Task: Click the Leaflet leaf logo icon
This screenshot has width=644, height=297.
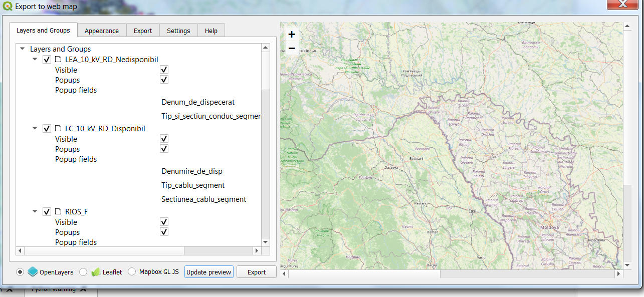Action: pyautogui.click(x=96, y=272)
